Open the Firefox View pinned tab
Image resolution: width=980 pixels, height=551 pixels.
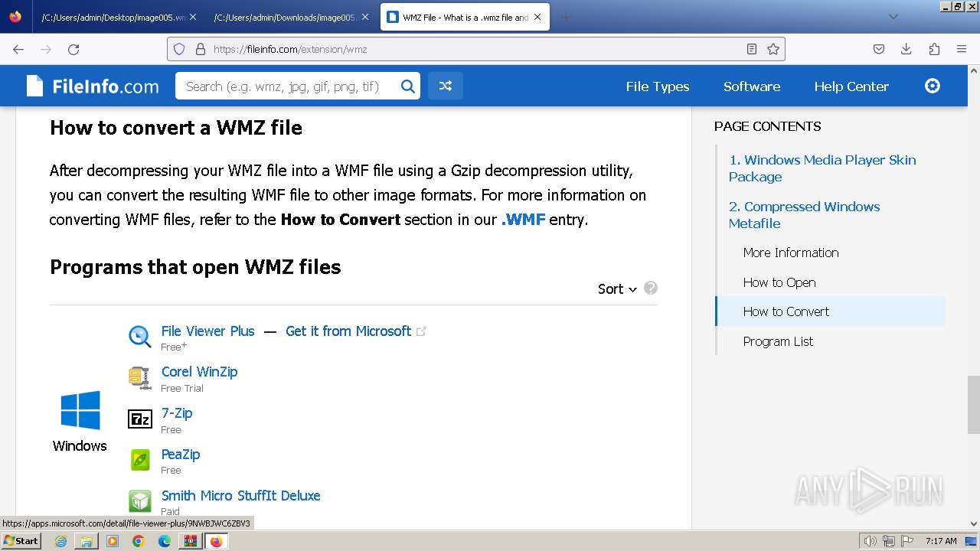point(16,17)
